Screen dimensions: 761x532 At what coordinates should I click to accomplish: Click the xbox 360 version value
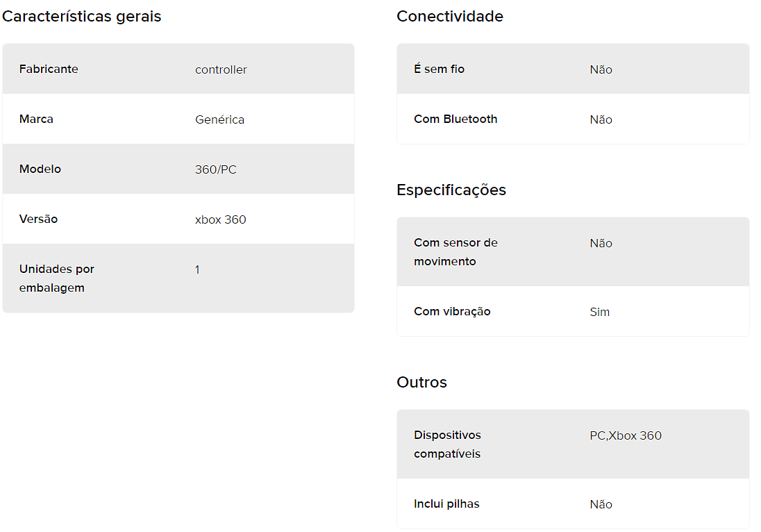[x=220, y=219]
